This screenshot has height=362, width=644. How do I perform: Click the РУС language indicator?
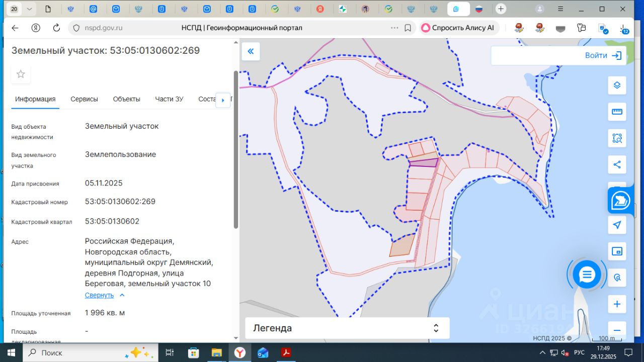click(579, 352)
